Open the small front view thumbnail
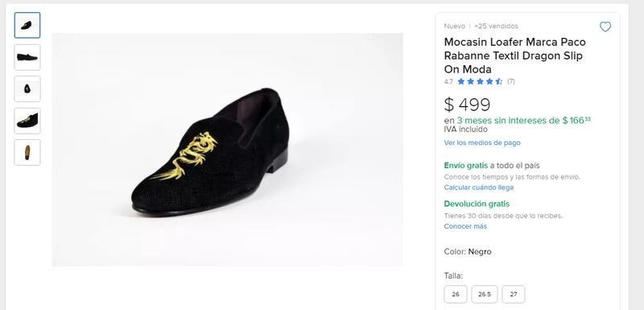The width and height of the screenshot is (644, 310). click(27, 89)
